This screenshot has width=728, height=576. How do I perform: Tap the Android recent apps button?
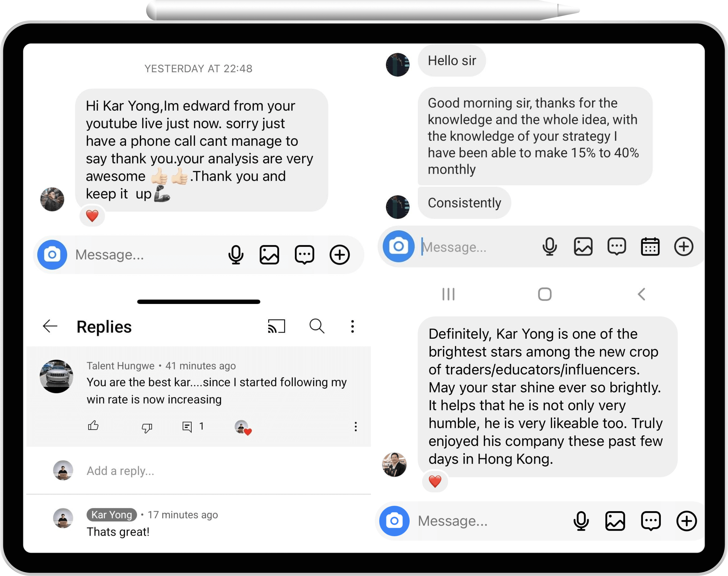[x=448, y=294]
